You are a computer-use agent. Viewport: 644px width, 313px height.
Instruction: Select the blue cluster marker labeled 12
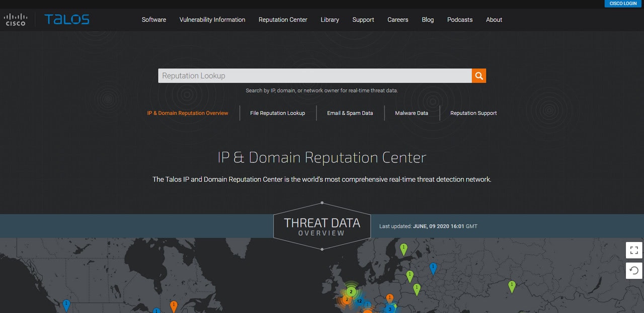pyautogui.click(x=359, y=301)
